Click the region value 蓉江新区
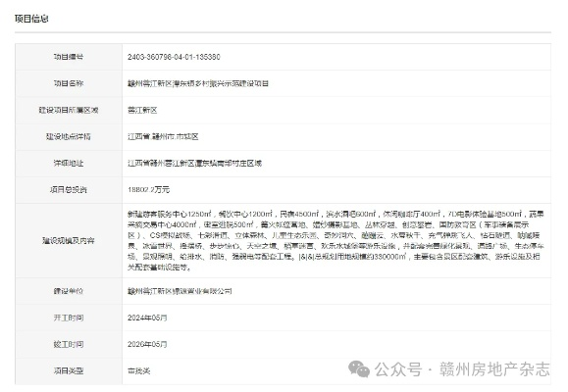Viewport: 568px width, 392px height. coord(142,110)
